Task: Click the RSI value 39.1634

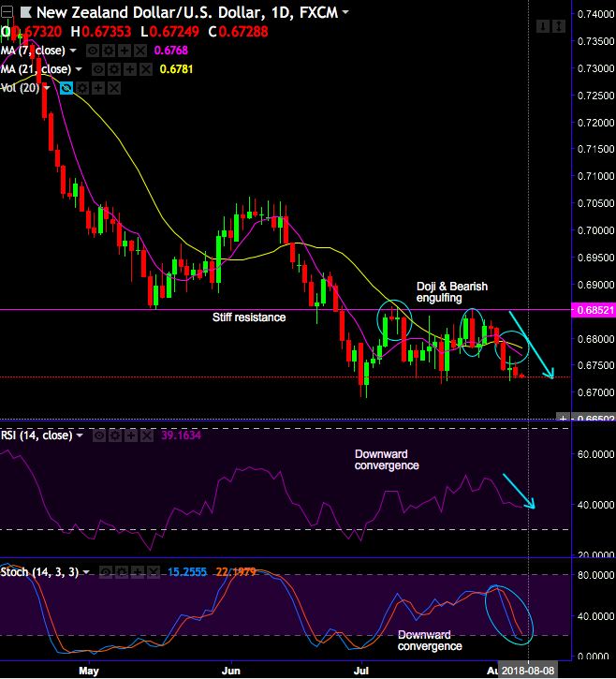Action: [x=181, y=435]
